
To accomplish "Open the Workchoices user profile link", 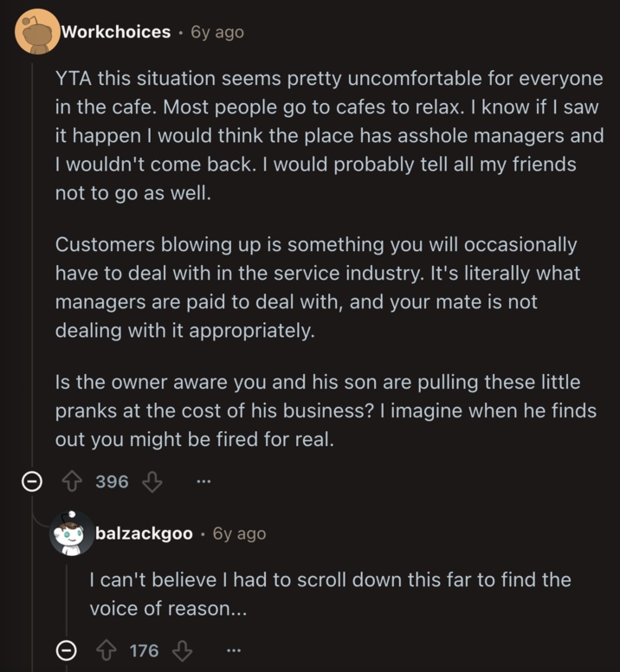I will [116, 32].
